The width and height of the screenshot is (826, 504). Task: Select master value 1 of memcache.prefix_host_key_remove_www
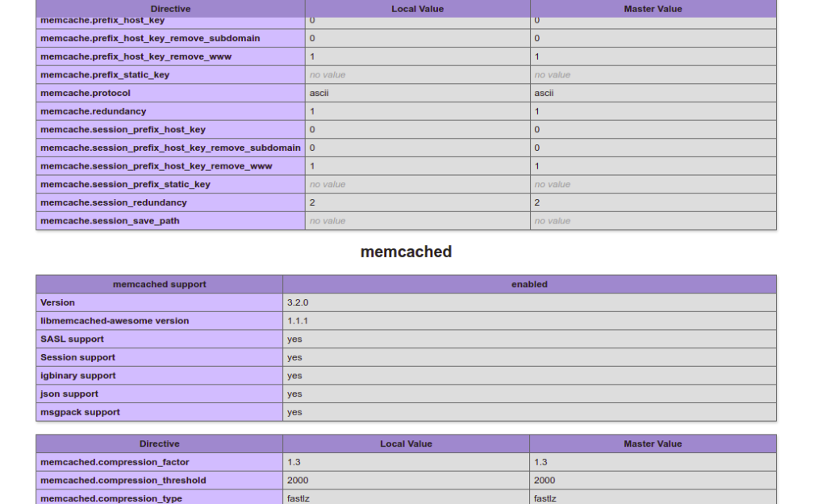(536, 56)
